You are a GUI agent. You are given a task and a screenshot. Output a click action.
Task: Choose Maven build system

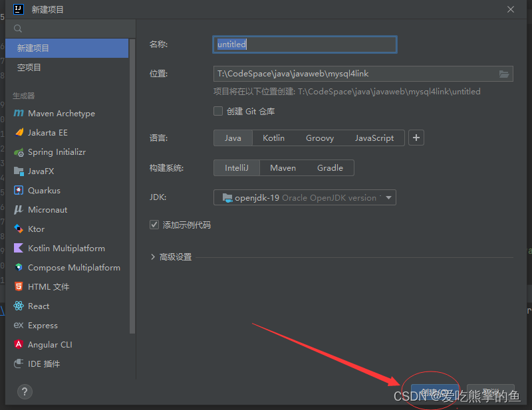[x=283, y=168]
